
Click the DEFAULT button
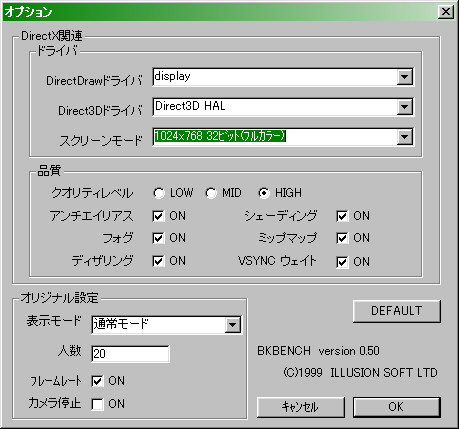397,311
